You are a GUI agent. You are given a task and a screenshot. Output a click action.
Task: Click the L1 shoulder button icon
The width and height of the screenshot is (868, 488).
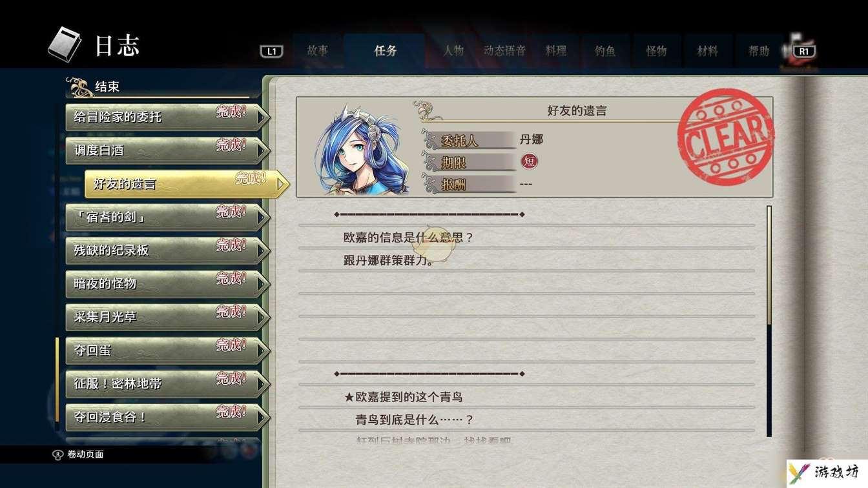pyautogui.click(x=271, y=51)
